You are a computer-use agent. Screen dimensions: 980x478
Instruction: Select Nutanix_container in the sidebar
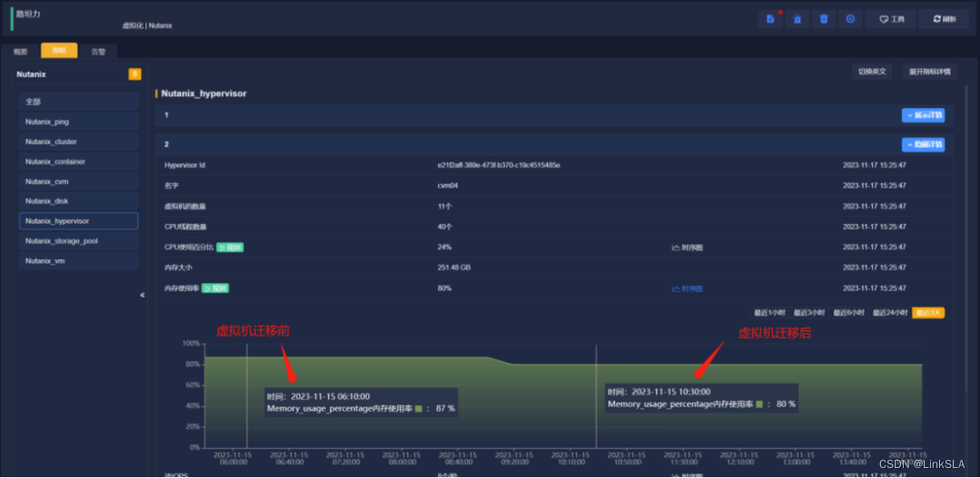pos(78,161)
